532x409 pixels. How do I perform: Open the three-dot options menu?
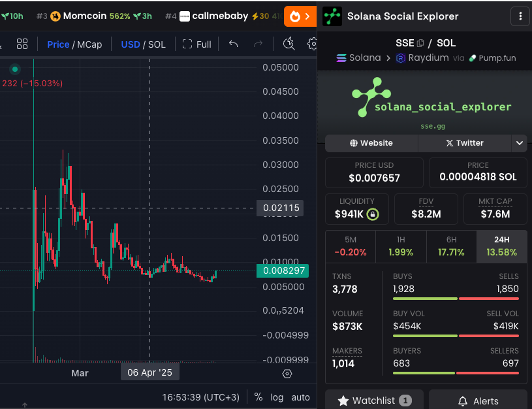(x=520, y=15)
